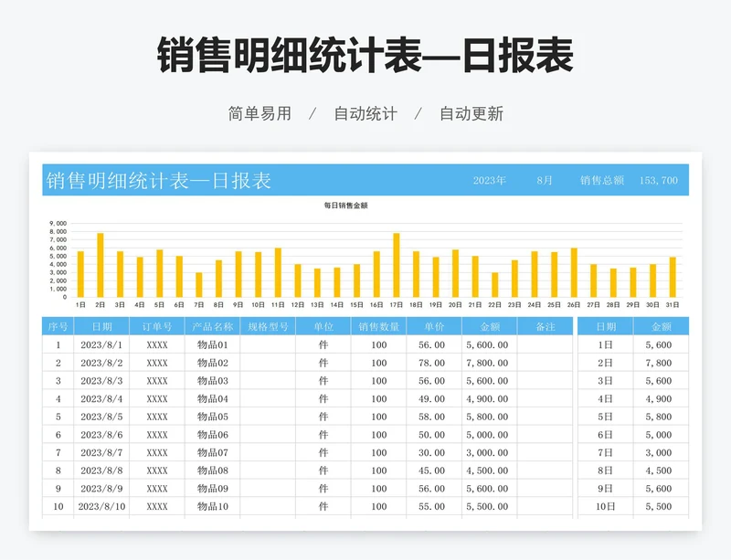The width and height of the screenshot is (731, 560).
Task: Click the 7日 bar in chart
Action: click(199, 285)
